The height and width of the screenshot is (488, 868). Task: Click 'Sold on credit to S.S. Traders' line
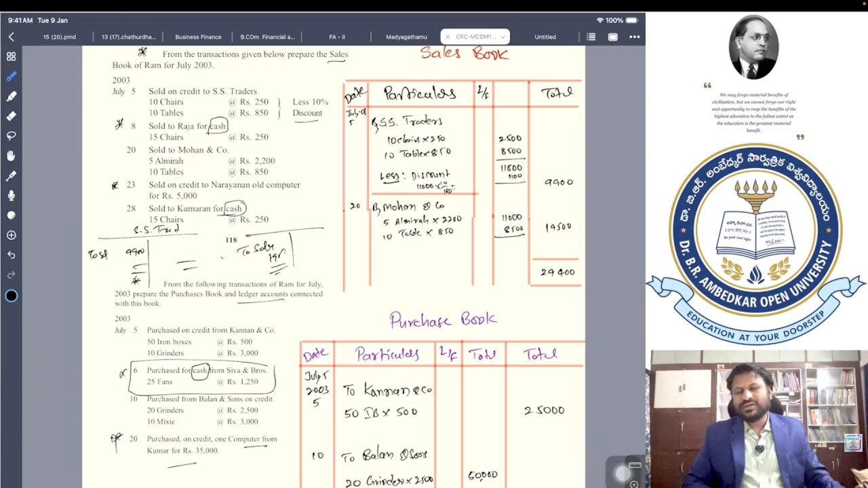pyautogui.click(x=203, y=91)
